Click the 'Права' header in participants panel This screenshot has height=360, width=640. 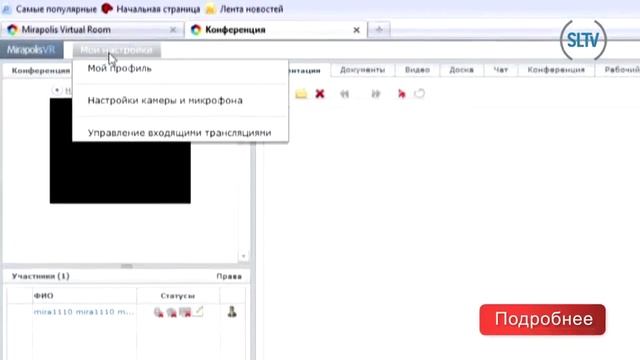click(x=229, y=276)
